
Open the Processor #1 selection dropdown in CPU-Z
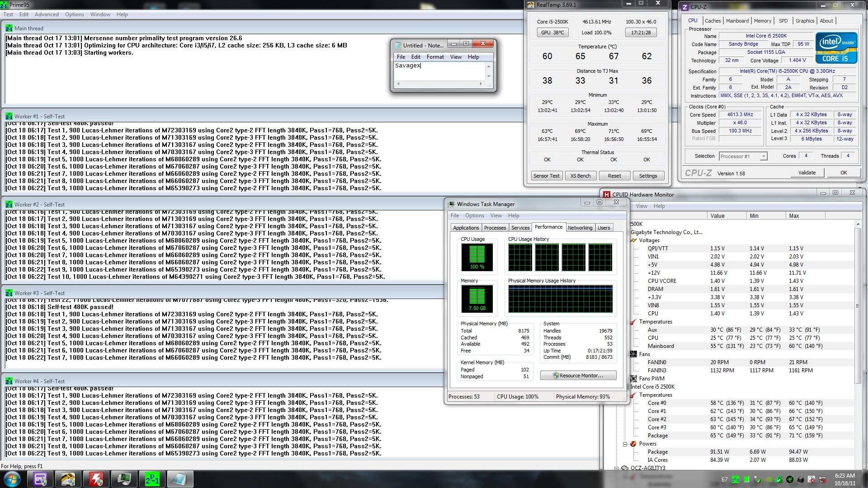763,156
